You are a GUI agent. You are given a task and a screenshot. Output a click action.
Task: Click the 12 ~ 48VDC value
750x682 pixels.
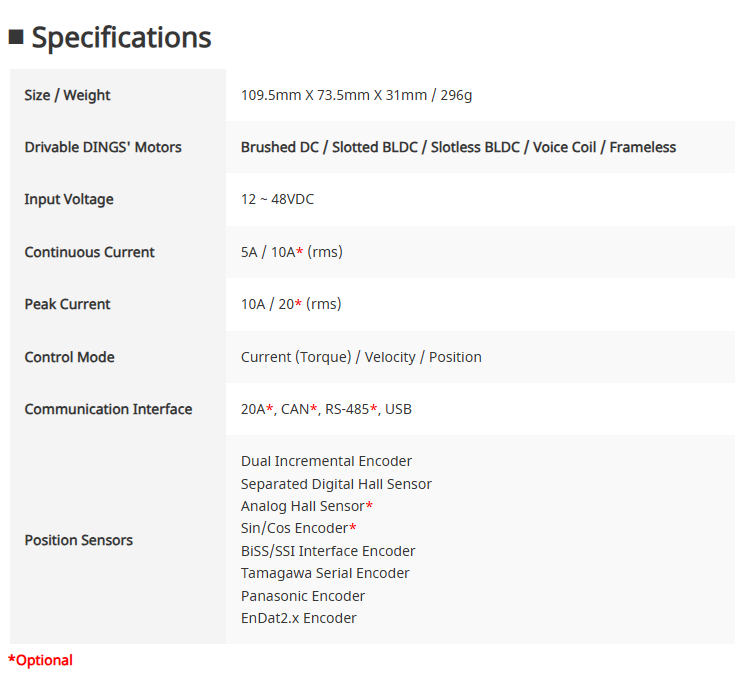click(x=277, y=199)
